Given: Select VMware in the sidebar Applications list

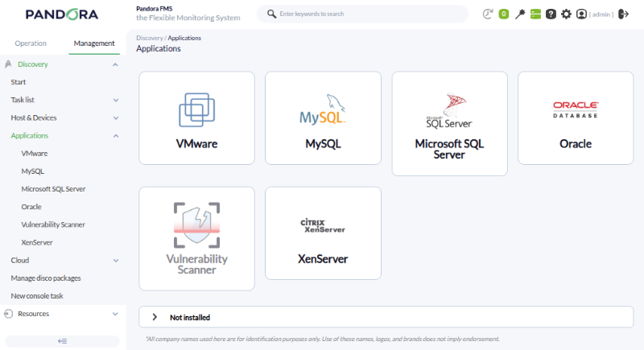Looking at the screenshot, I should coord(35,154).
